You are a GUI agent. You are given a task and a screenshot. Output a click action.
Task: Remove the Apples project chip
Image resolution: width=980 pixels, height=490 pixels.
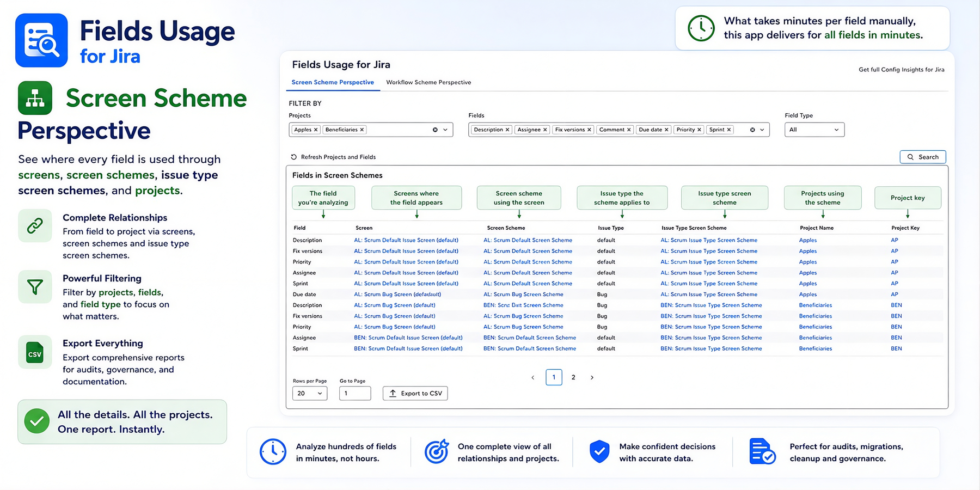[316, 130]
